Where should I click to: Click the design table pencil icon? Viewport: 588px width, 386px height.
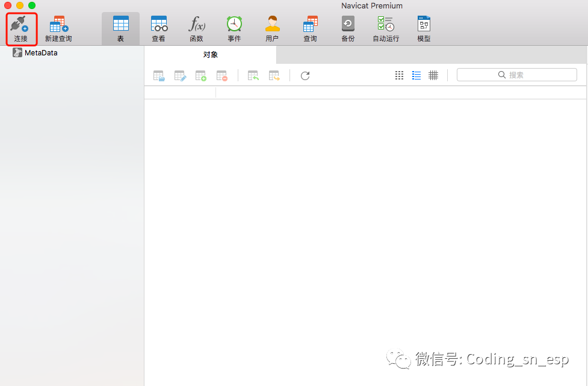[180, 76]
